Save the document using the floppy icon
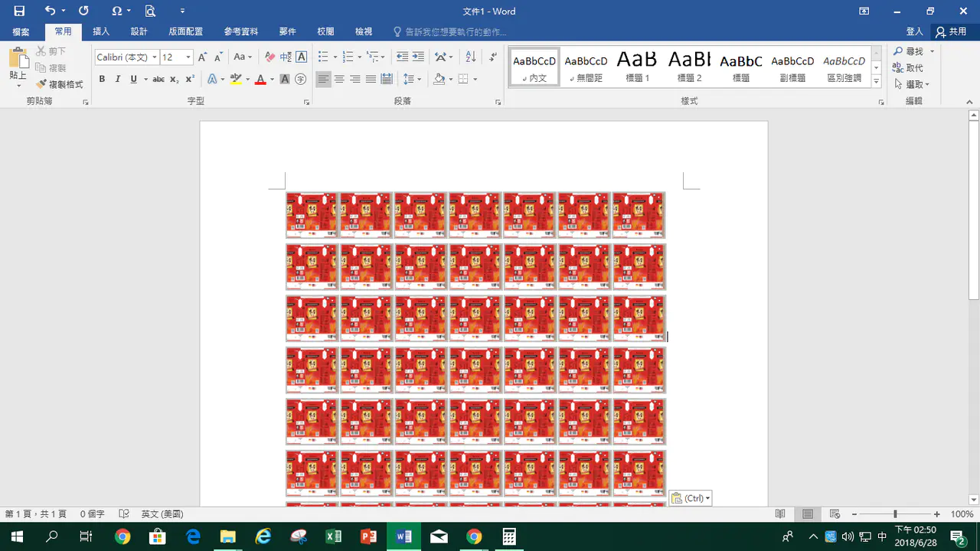The height and width of the screenshot is (551, 980). [x=19, y=11]
